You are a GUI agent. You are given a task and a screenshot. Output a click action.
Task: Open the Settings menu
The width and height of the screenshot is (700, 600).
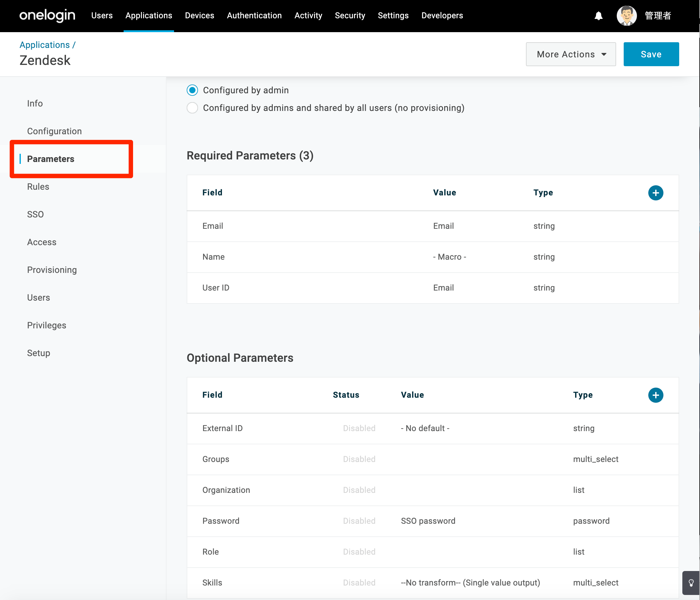click(x=393, y=15)
